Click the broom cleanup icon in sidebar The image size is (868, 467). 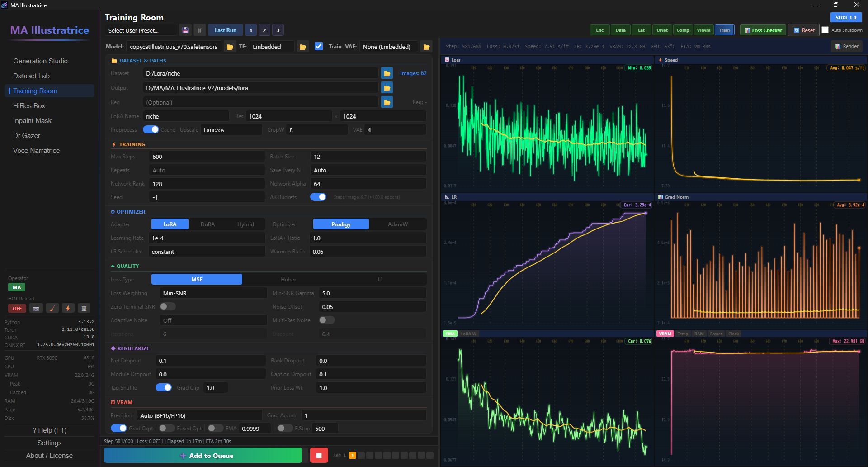coord(52,309)
